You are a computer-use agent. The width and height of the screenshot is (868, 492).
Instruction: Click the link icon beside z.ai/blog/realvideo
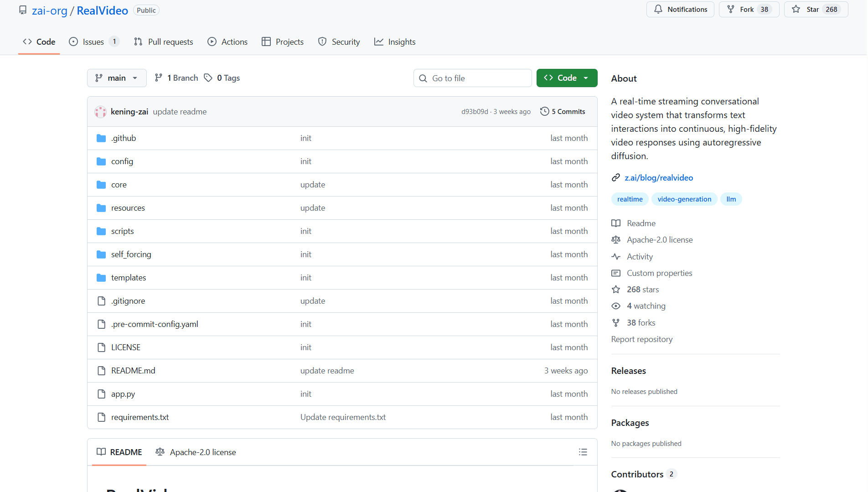[616, 178]
